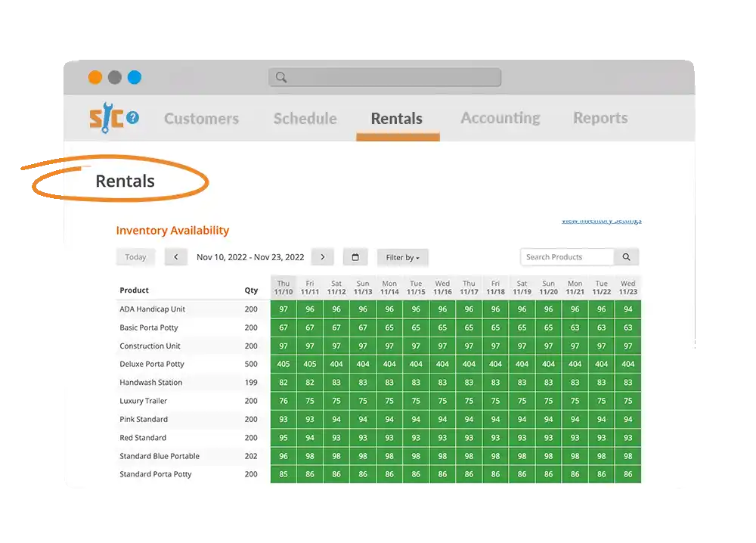Go to next date range arrow
The width and height of the screenshot is (756, 543).
coord(323,257)
